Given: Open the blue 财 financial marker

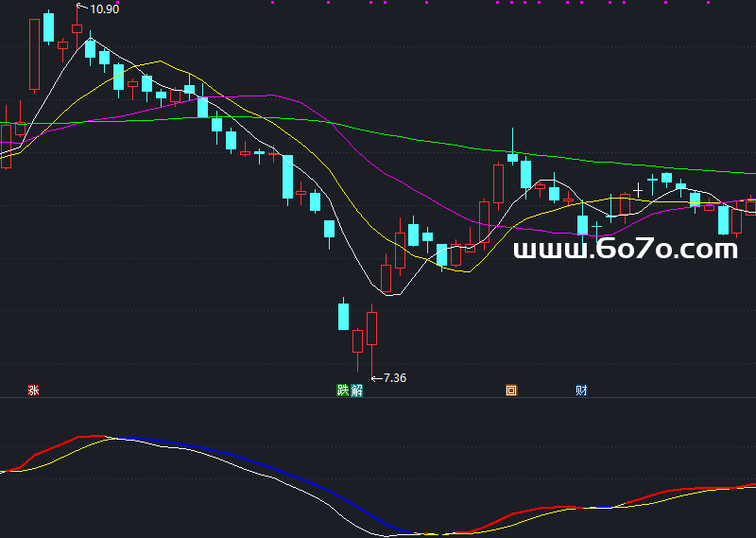Looking at the screenshot, I should 581,390.
